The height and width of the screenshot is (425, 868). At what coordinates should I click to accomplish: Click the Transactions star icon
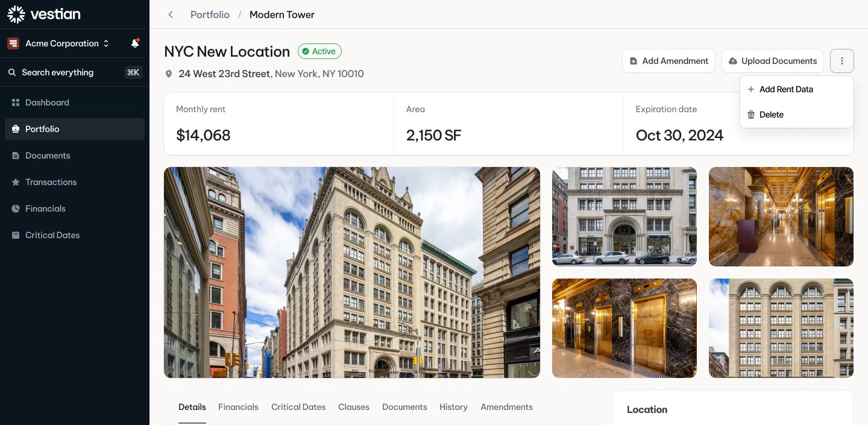coord(16,182)
